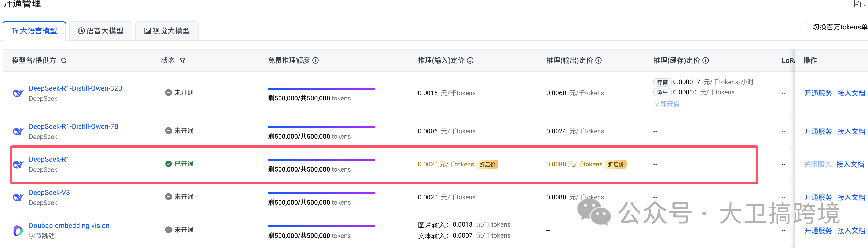Click the DeepSeek-V3 whale logo
The width and height of the screenshot is (868, 248).
[18, 197]
